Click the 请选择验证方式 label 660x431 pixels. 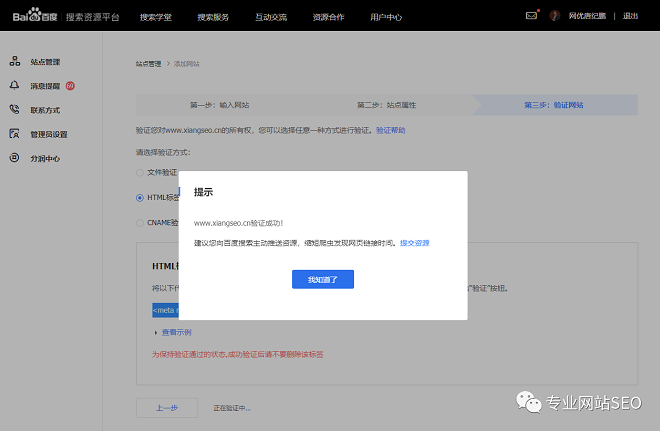tap(163, 152)
